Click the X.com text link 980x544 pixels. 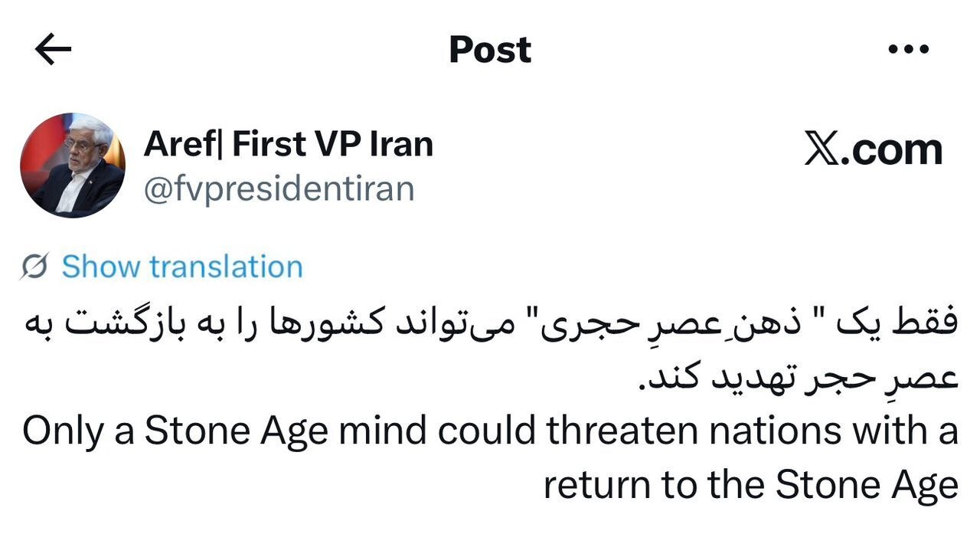pos(873,148)
